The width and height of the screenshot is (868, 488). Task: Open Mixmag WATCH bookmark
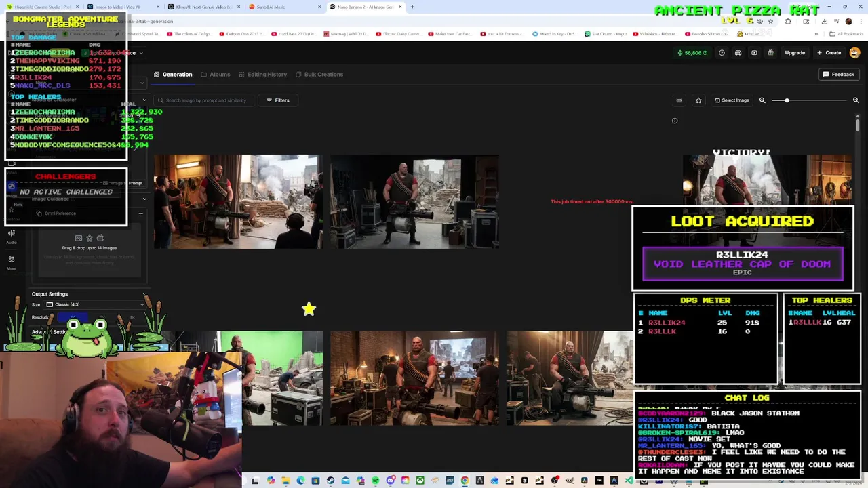347,34
